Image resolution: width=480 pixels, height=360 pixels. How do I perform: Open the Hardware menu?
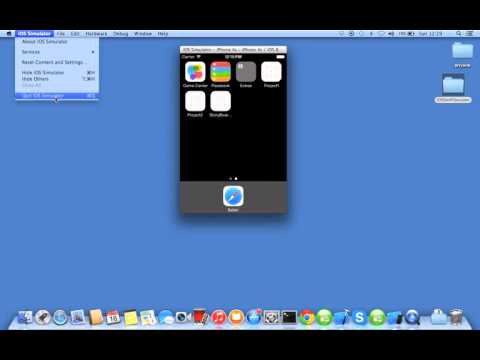(x=96, y=34)
